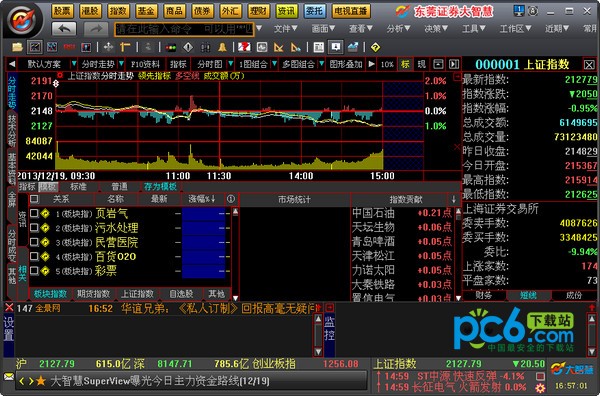The width and height of the screenshot is (600, 396).
Task: Open the 工具 dropdown menu
Action: click(474, 29)
